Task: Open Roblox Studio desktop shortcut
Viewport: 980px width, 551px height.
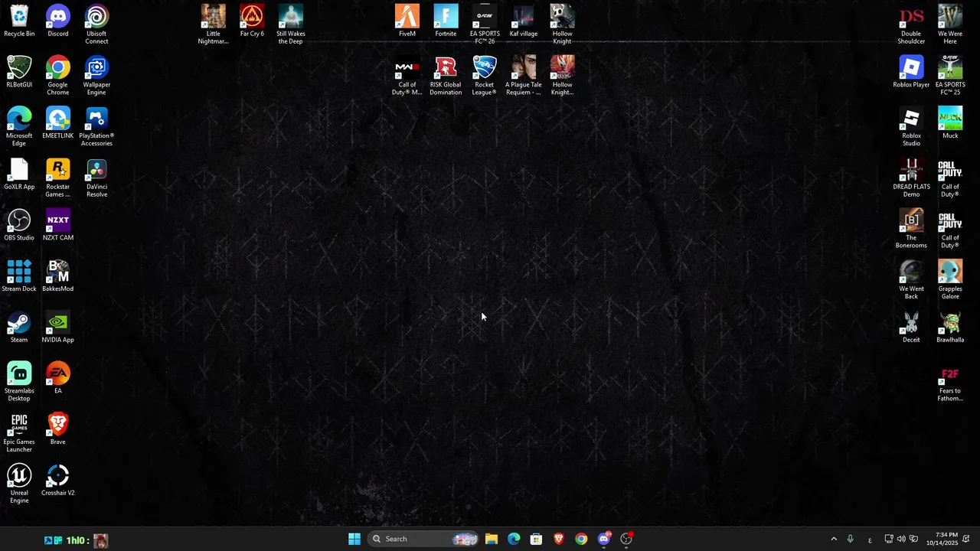Action: 911,127
